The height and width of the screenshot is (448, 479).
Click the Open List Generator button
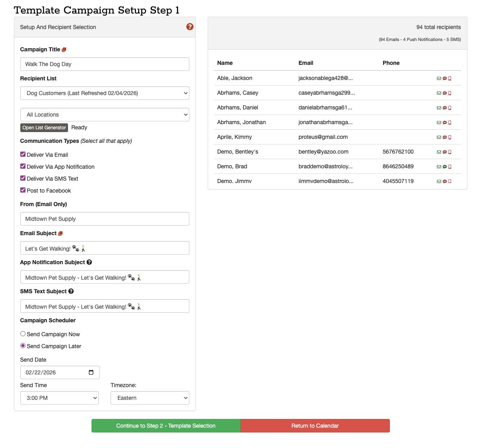[44, 128]
